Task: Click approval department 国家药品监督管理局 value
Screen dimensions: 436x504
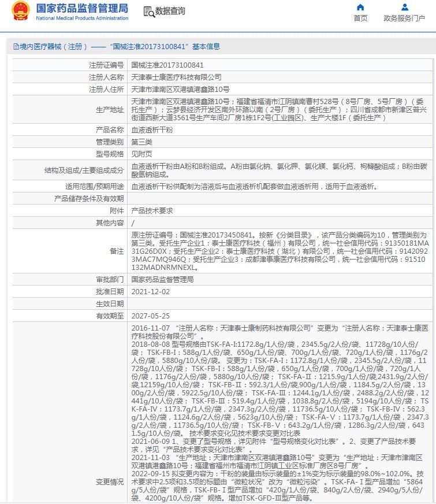Action: (x=162, y=280)
